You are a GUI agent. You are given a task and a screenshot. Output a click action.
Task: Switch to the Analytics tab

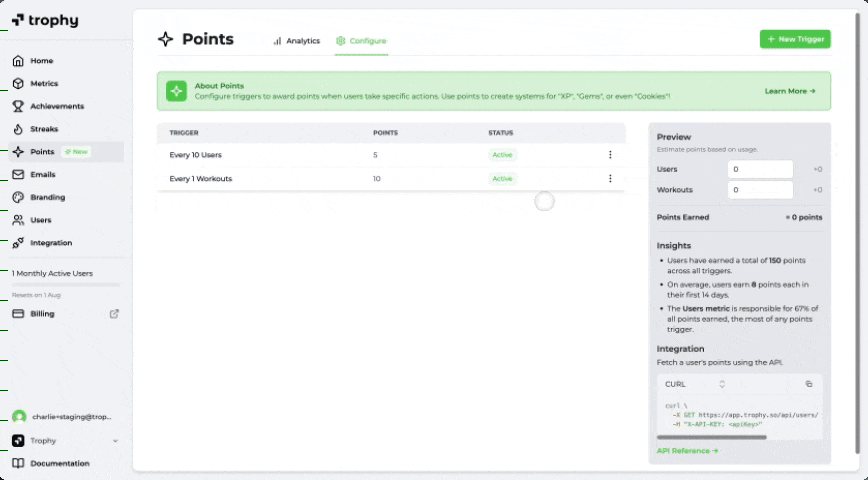pyautogui.click(x=297, y=41)
